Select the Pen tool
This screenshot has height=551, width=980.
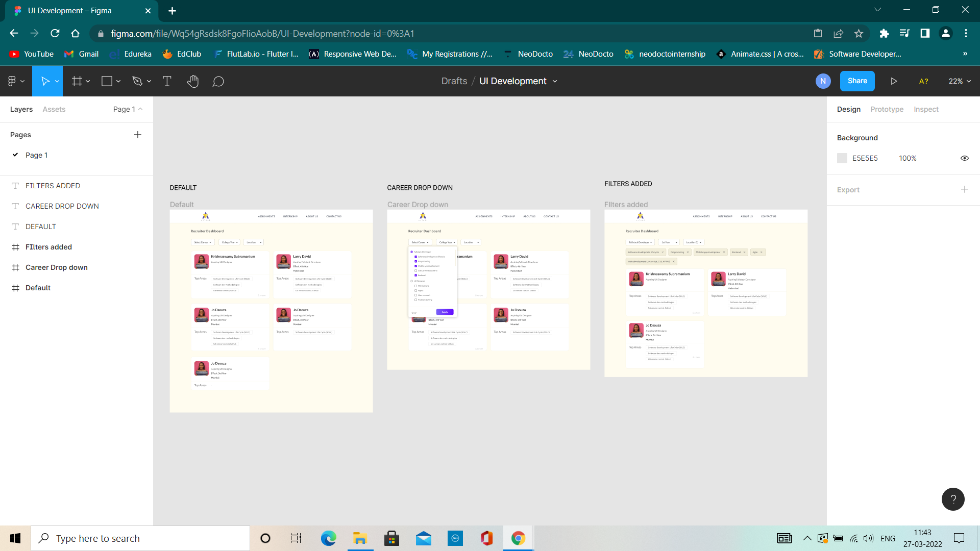(x=137, y=81)
